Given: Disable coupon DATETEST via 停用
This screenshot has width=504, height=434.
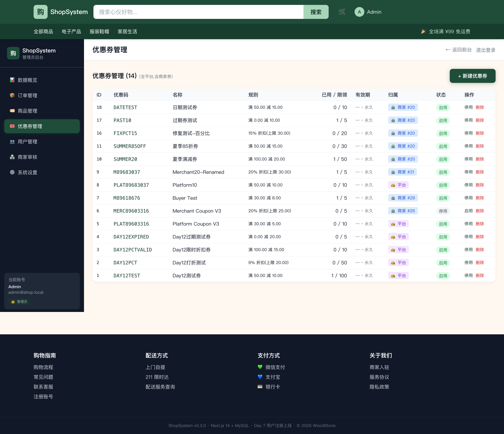Looking at the screenshot, I should pos(468,107).
